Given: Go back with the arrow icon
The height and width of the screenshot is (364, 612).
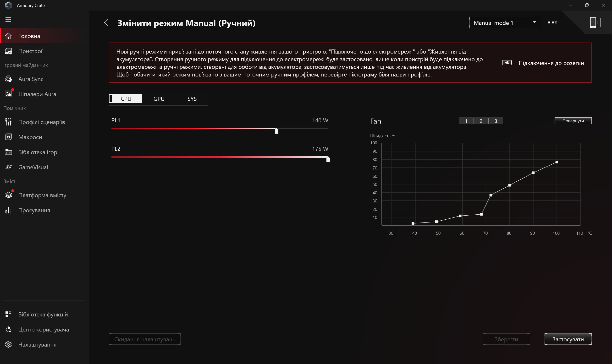Looking at the screenshot, I should coord(106,22).
